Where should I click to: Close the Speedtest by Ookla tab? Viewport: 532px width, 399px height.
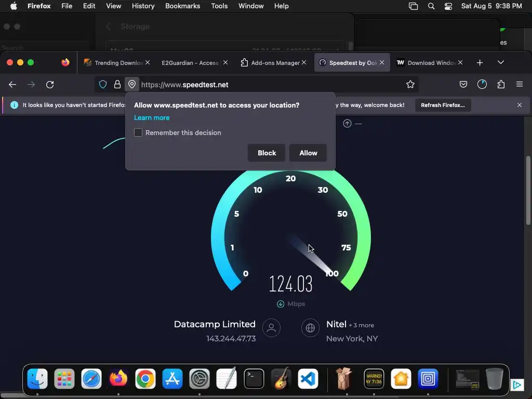(382, 62)
